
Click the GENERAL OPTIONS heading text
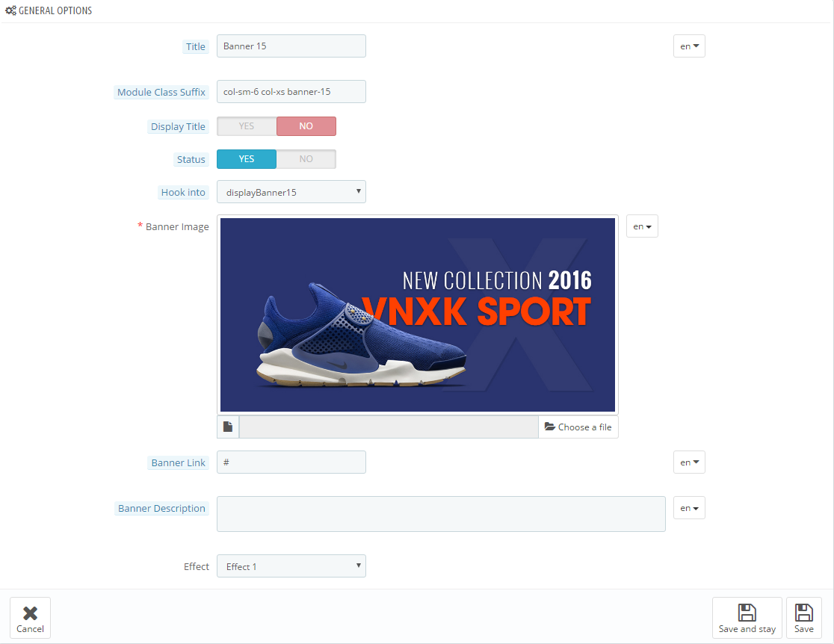tap(55, 10)
